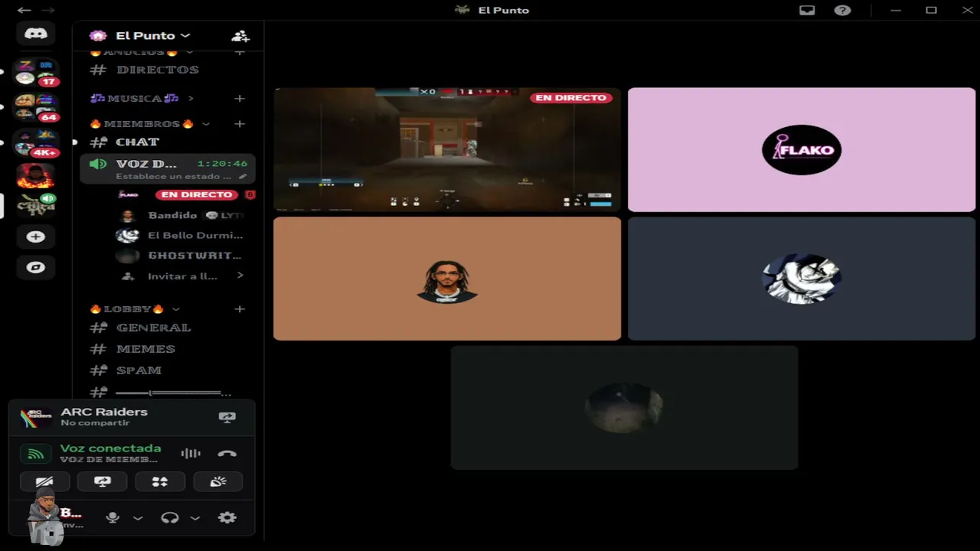Click the FLAKO participant tile
The image size is (980, 551).
(802, 149)
